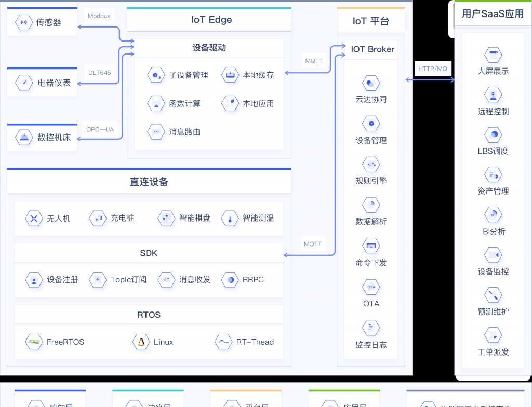Click the 监控日志 text label
The height and width of the screenshot is (407, 532).
pyautogui.click(x=371, y=345)
